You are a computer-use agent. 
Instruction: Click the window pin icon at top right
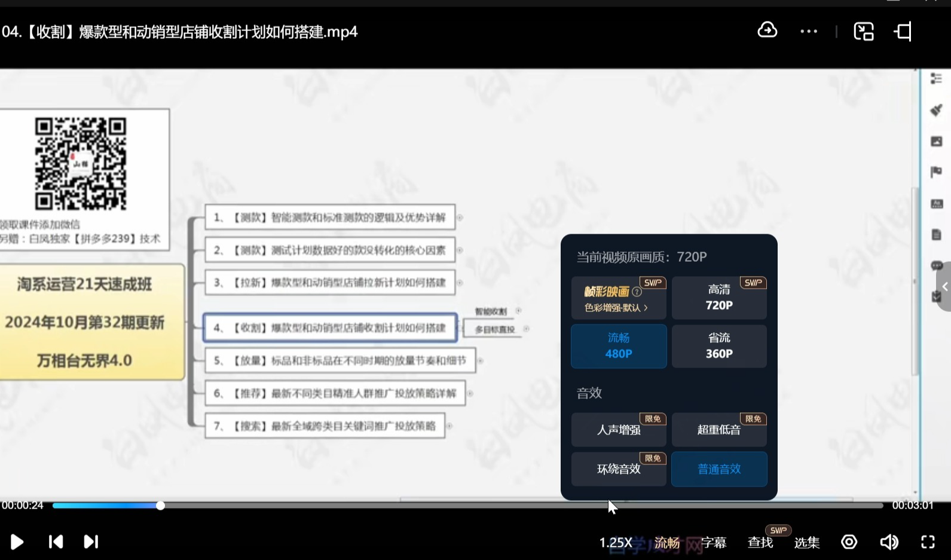coord(903,31)
